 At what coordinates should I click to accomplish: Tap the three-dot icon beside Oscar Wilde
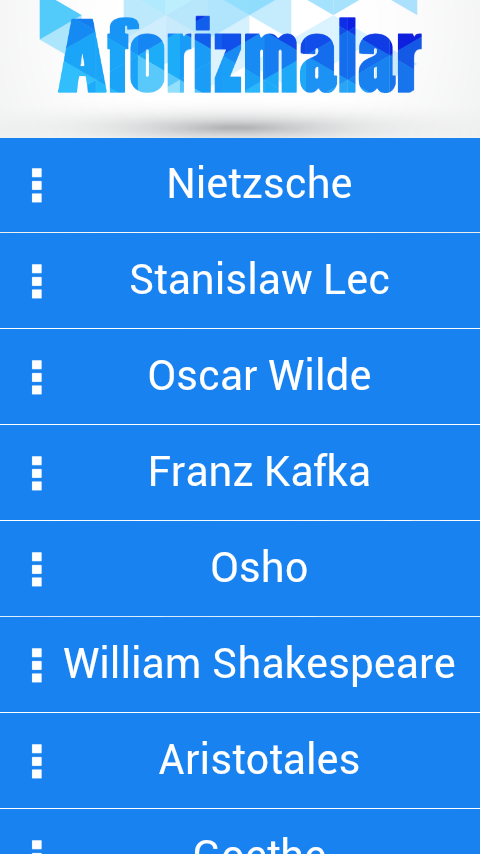[x=37, y=377]
